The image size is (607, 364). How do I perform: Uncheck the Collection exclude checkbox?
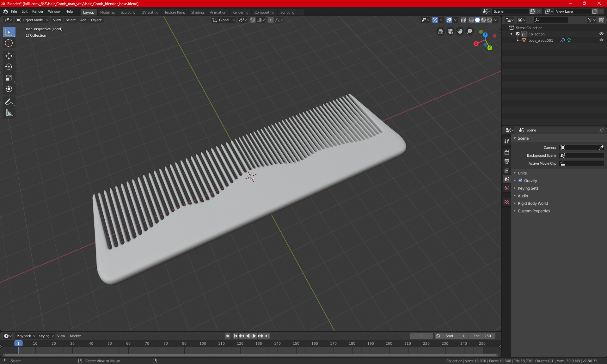pos(518,34)
